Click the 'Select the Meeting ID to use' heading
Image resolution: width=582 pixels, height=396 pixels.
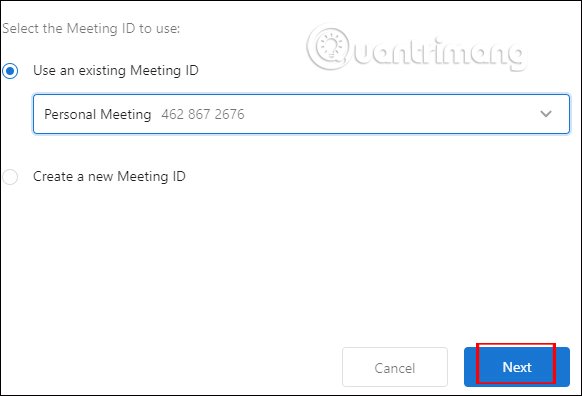point(91,29)
